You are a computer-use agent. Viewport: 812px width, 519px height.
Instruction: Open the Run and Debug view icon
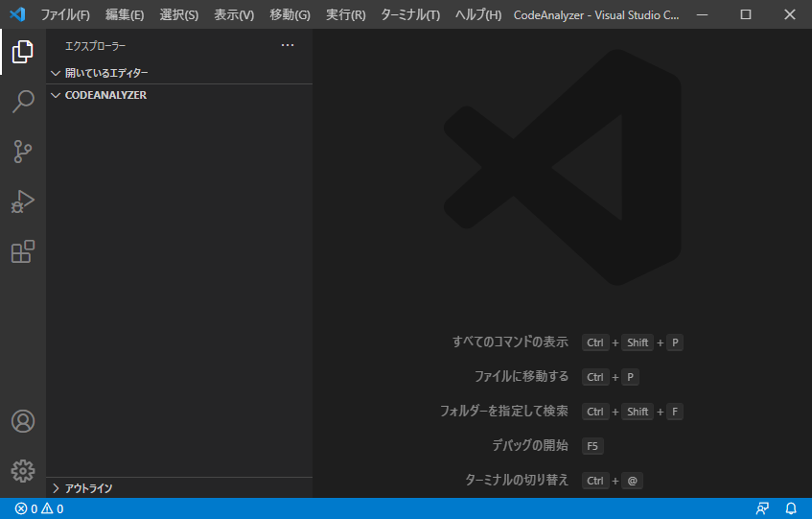[x=23, y=202]
